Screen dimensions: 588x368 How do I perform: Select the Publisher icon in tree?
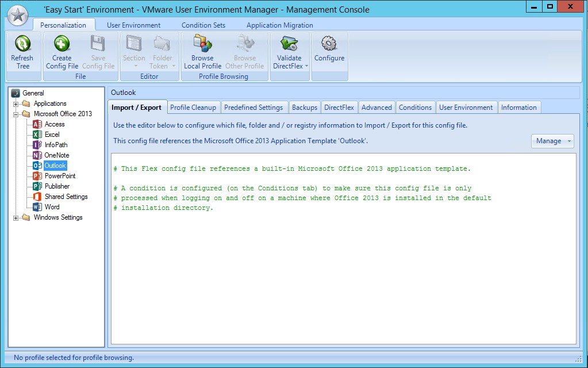[x=37, y=186]
